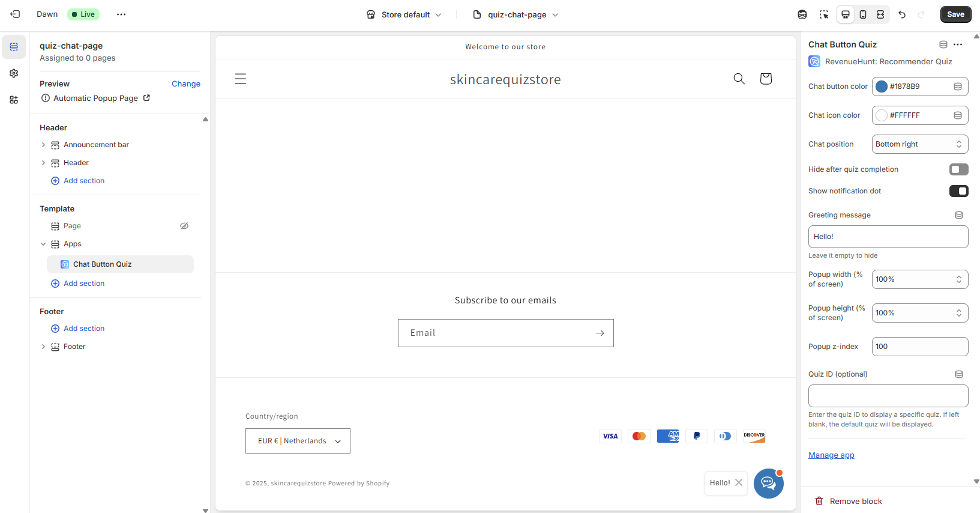Open the inspector selection tool icon

tap(824, 14)
